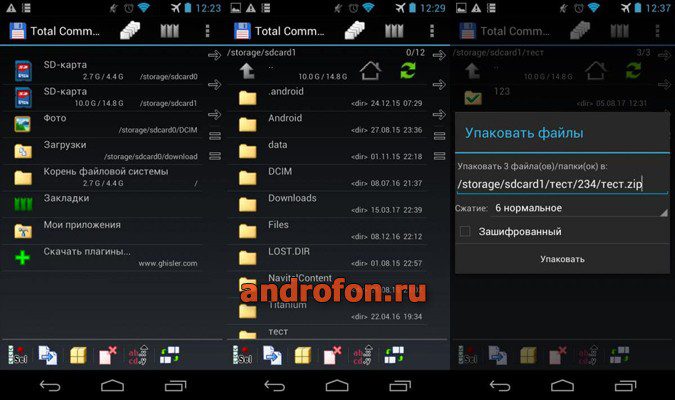Tap Скачать плагины www.ghisler.com link
Image resolution: width=675 pixels, height=400 pixels.
click(x=103, y=257)
